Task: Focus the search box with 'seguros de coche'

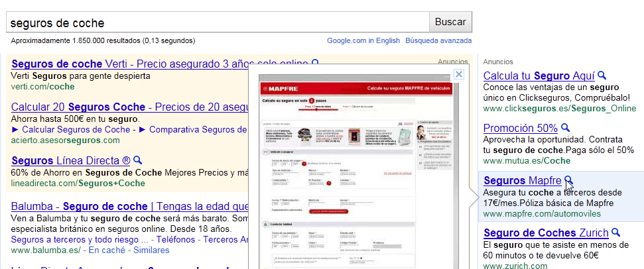Action: point(218,22)
